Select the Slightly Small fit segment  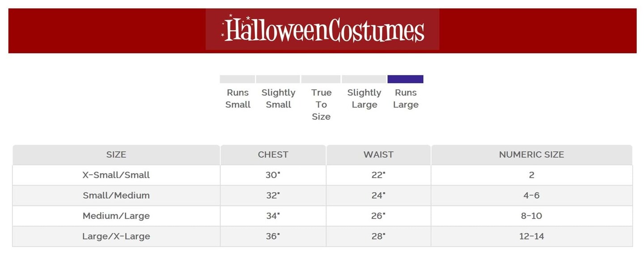278,79
